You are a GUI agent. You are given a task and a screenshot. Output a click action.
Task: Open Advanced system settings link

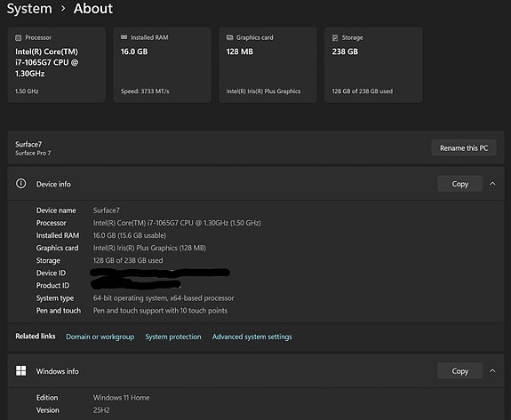point(252,337)
